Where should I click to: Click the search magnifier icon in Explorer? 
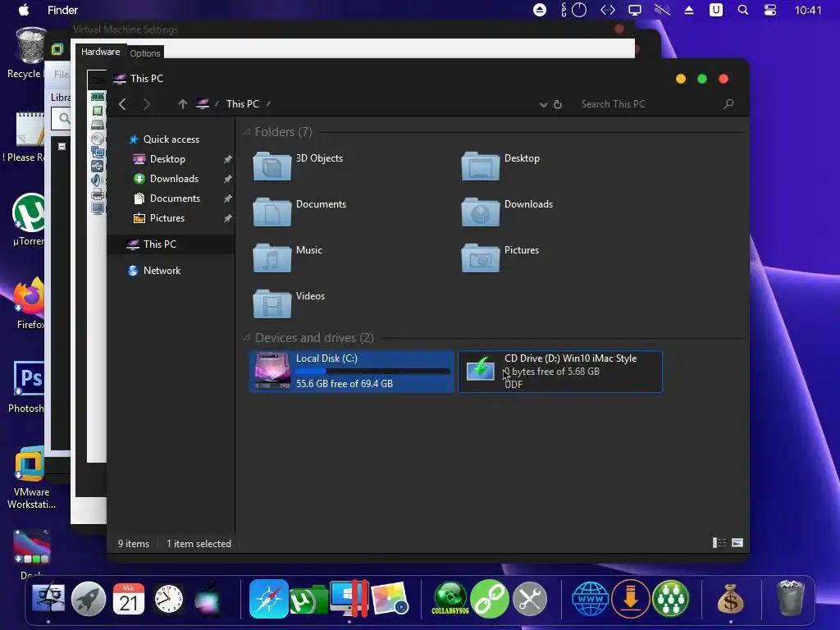pyautogui.click(x=728, y=104)
